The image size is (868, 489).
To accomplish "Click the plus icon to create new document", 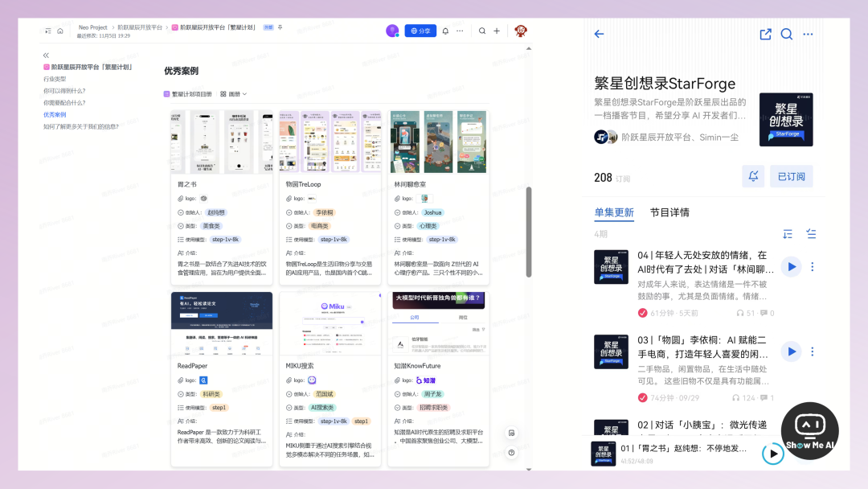I will pos(497,31).
